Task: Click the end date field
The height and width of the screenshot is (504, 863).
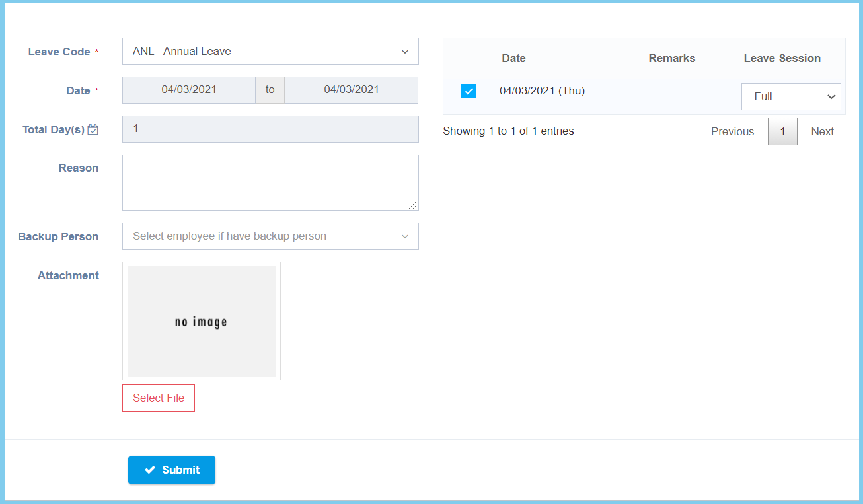Action: coord(352,90)
